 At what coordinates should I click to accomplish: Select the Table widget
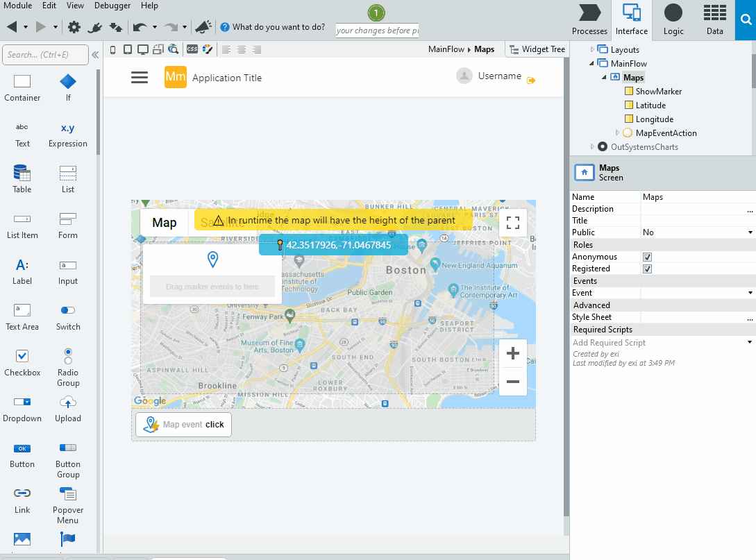22,179
